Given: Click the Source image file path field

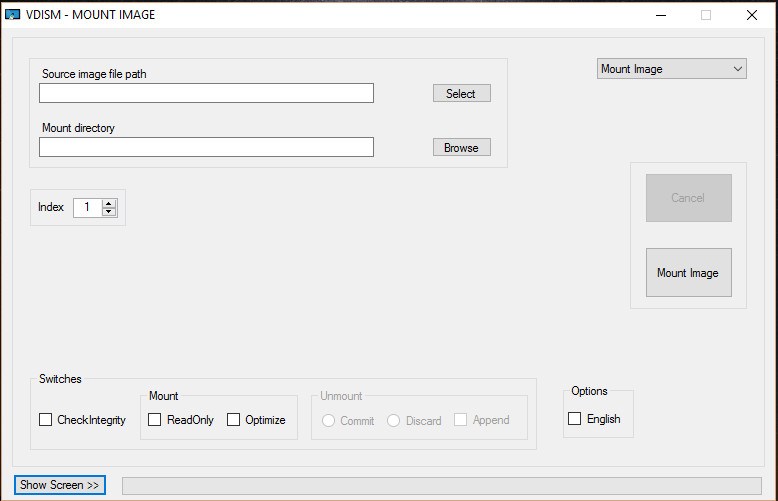Looking at the screenshot, I should (x=206, y=93).
